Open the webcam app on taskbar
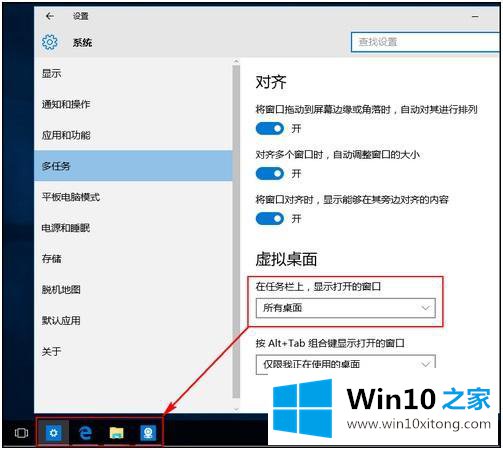The width and height of the screenshot is (503, 450). [148, 433]
